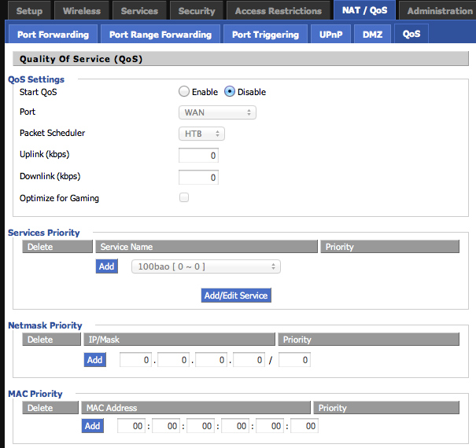The width and height of the screenshot is (476, 448).
Task: Open the Administration tab
Action: click(439, 11)
